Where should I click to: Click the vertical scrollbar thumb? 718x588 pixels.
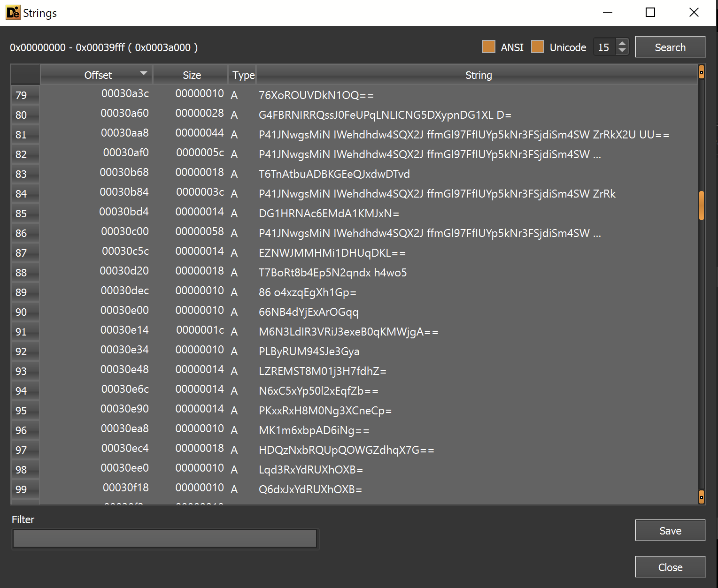tap(701, 205)
